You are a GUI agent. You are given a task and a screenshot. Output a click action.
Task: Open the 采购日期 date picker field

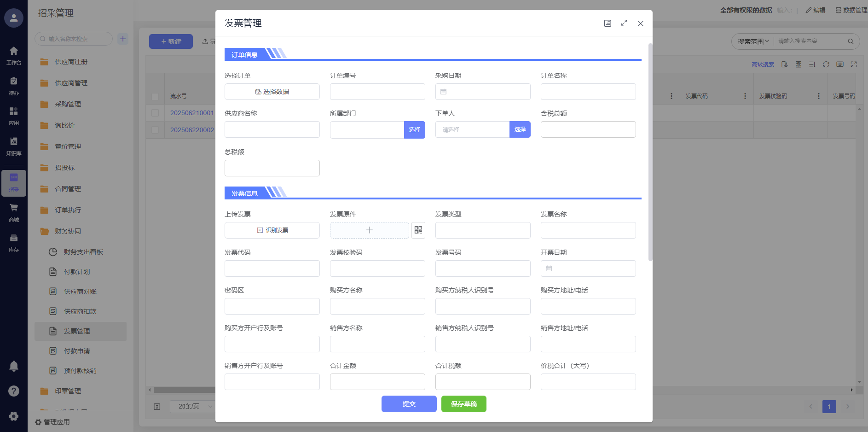coord(482,92)
